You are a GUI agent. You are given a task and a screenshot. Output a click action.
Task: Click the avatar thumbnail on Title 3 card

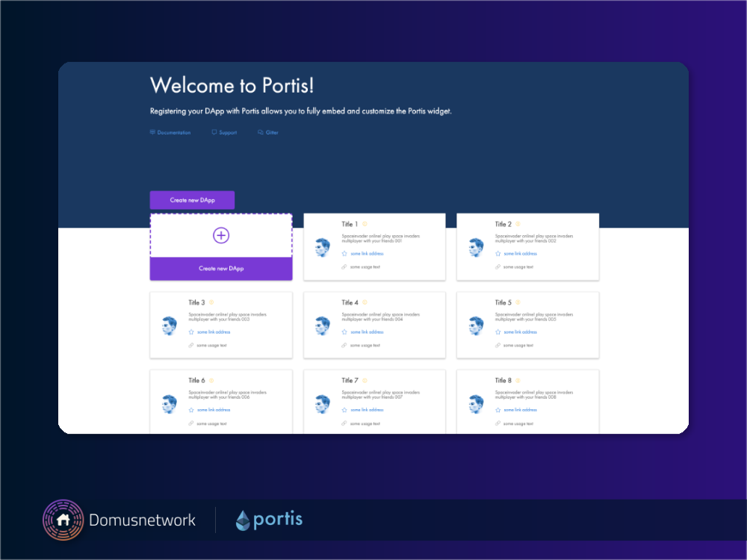click(169, 326)
